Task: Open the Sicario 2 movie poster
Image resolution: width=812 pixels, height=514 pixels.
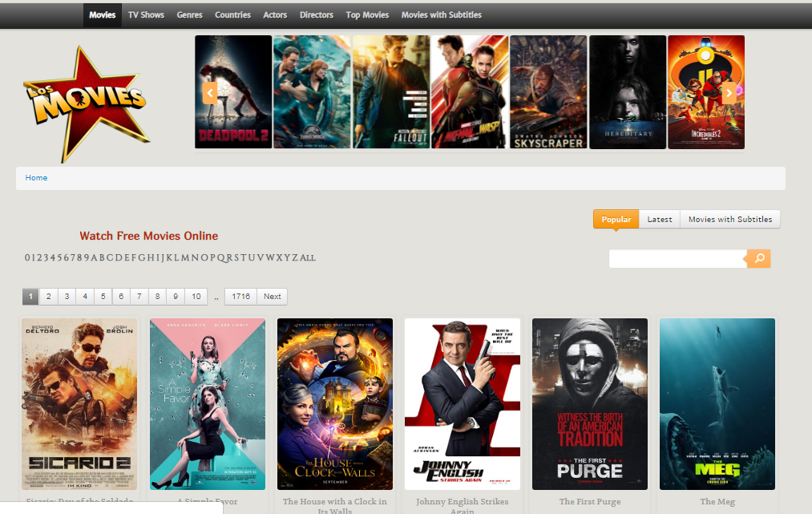Action: (x=79, y=404)
